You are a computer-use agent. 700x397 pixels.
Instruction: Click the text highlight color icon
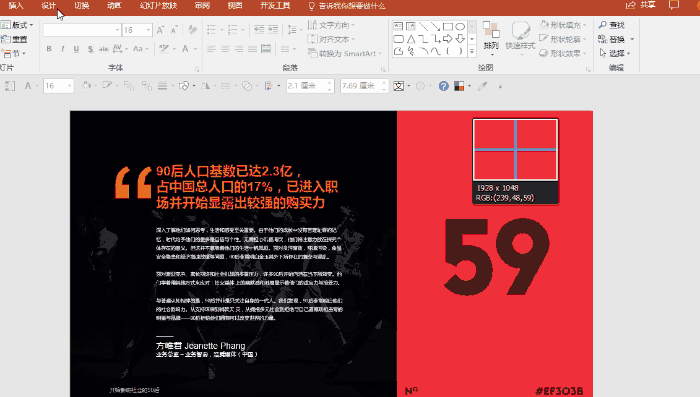point(164,49)
